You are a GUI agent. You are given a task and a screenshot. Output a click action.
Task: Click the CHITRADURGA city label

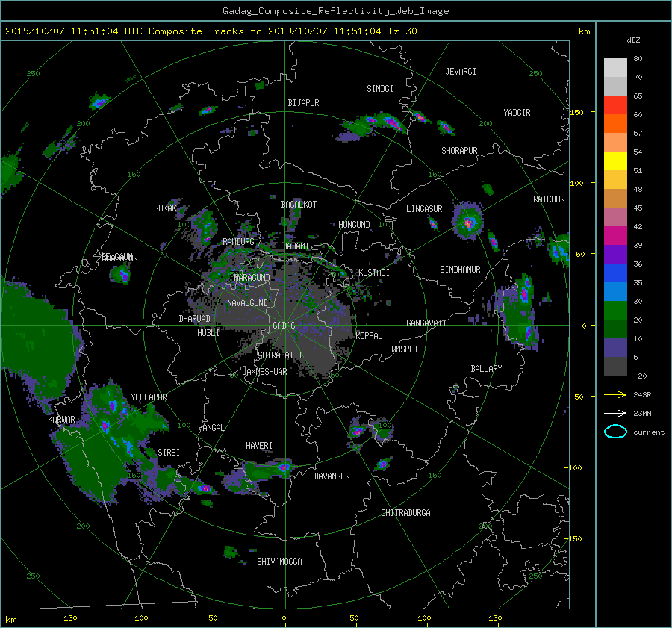[x=406, y=513]
